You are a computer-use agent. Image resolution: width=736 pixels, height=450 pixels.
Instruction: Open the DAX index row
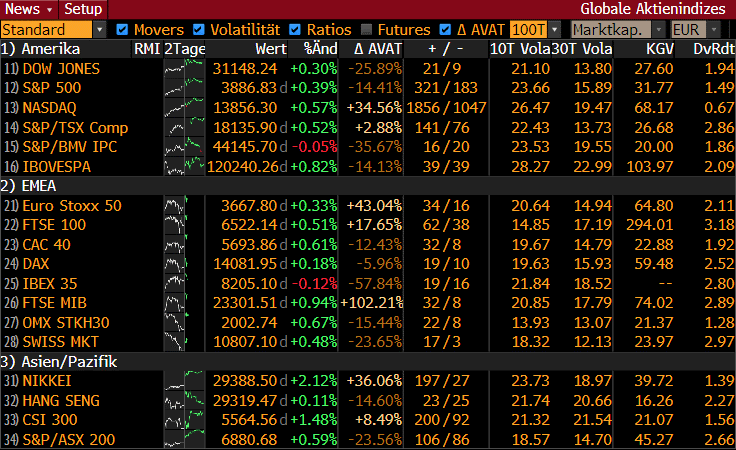point(36,264)
